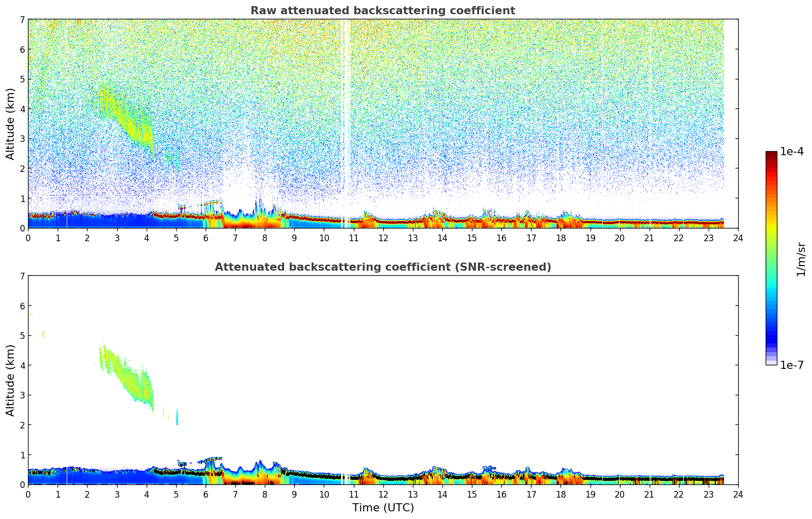
Task: Click the "Raw attenuated backscattering coefficient" plot title
Action: point(382,11)
